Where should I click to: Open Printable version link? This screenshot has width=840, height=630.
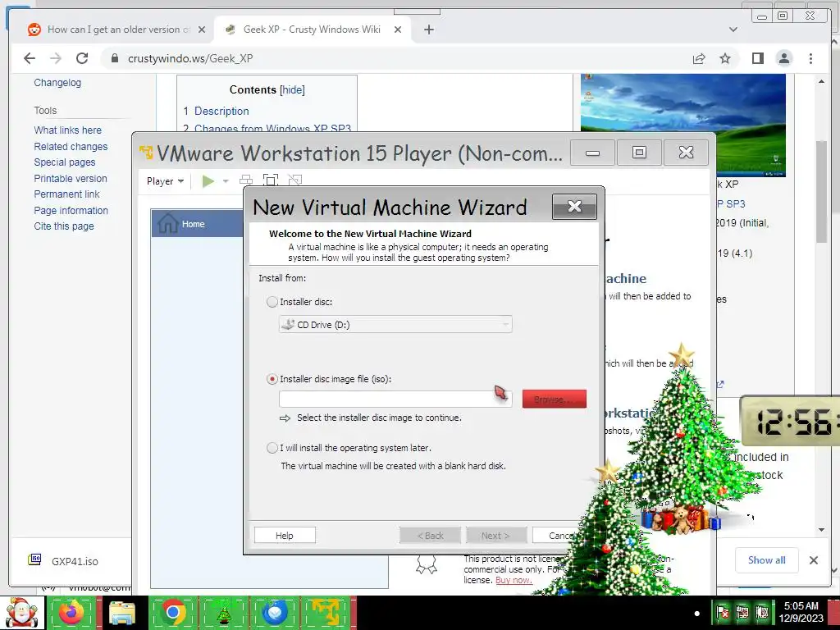(x=71, y=178)
